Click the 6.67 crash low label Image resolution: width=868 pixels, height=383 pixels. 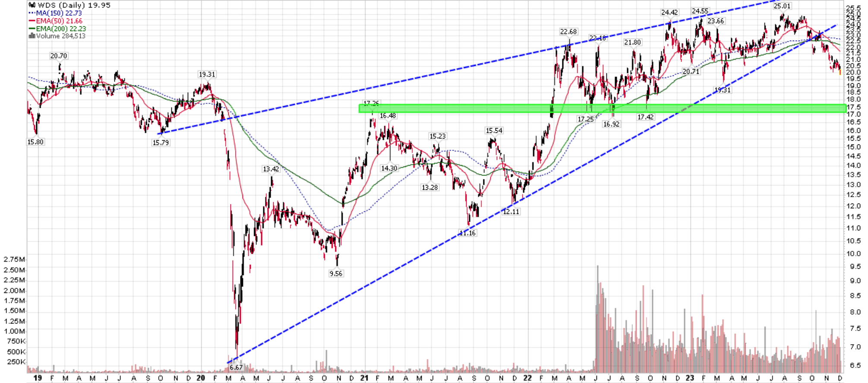[x=236, y=367]
